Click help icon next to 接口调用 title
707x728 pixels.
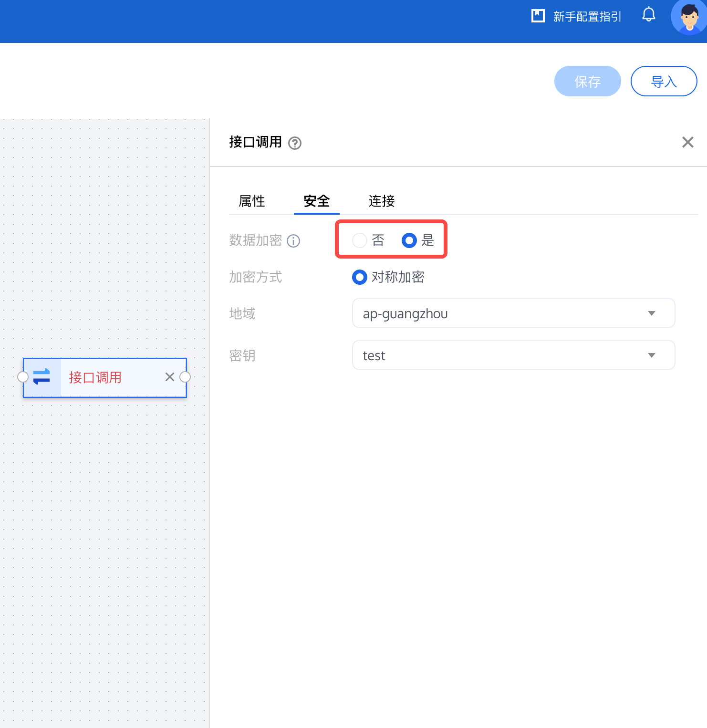coord(295,143)
